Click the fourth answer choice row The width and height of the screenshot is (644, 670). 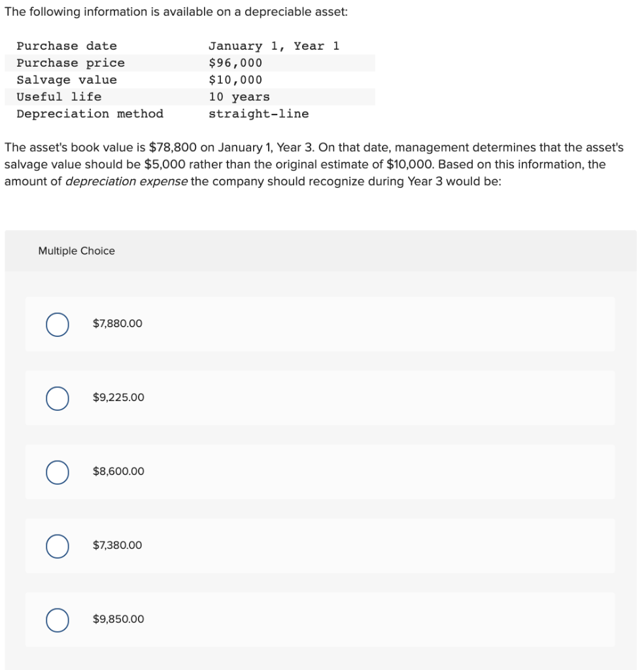click(320, 546)
